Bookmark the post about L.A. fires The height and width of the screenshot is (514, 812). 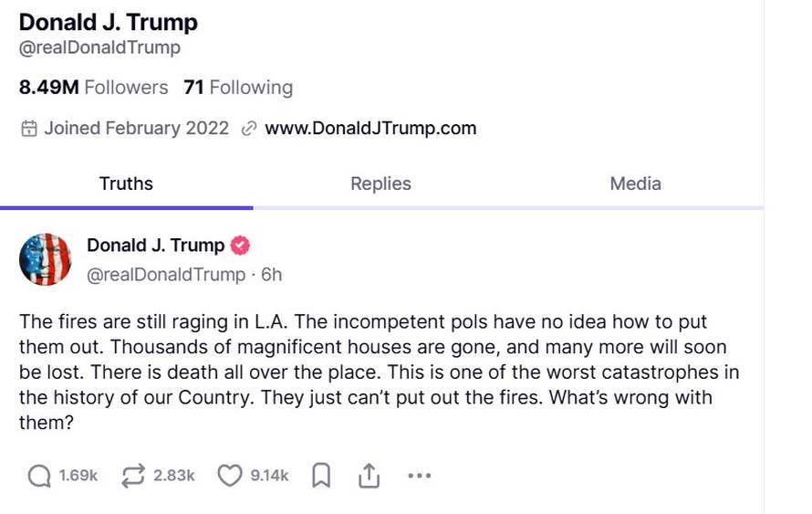(321, 476)
